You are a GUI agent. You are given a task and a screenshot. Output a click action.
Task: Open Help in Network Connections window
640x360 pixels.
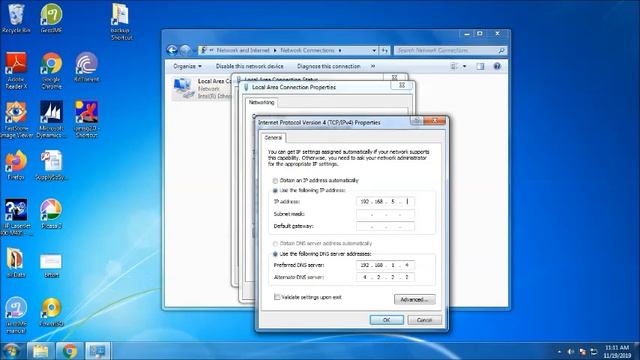point(497,66)
